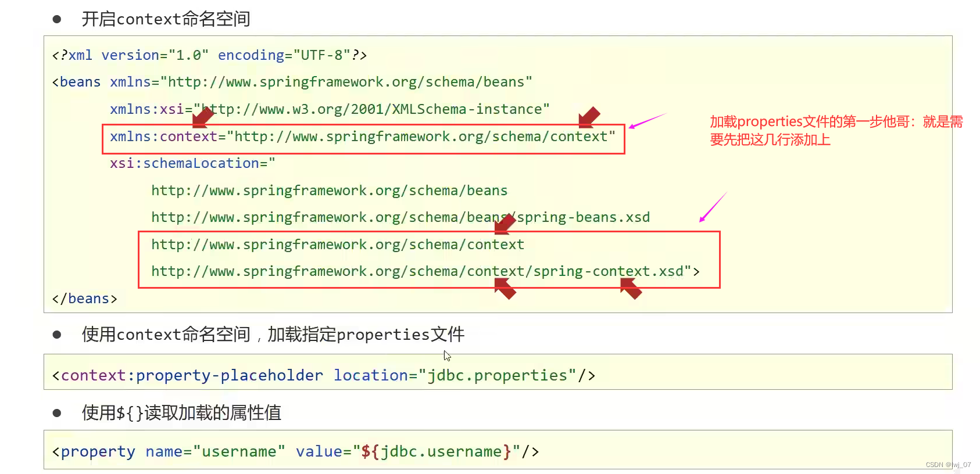This screenshot has height=474, width=980.
Task: Click the schema/beans URL line
Action: coord(330,191)
